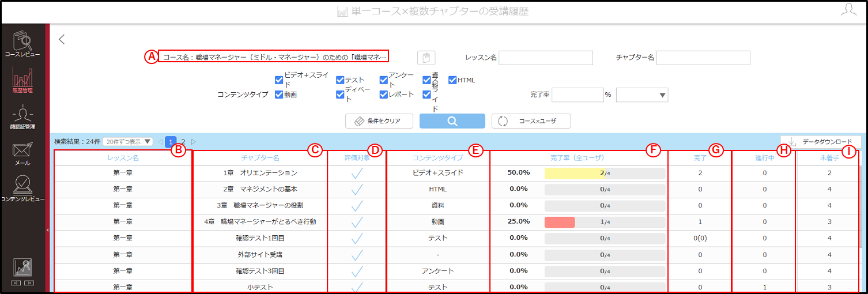Click the コース名 text box with 職場マネージャー
The height and width of the screenshot is (294, 868).
[273, 56]
